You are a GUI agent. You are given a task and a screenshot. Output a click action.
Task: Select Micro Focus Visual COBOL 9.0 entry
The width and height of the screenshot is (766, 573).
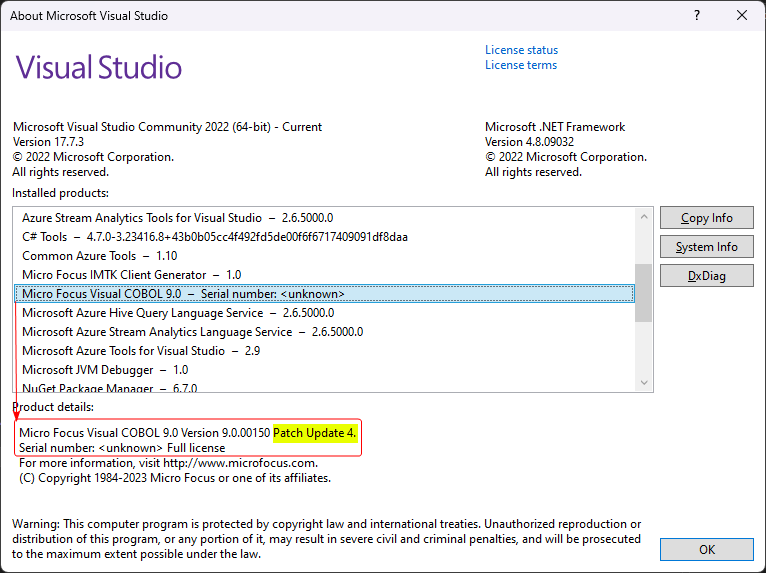click(x=183, y=294)
